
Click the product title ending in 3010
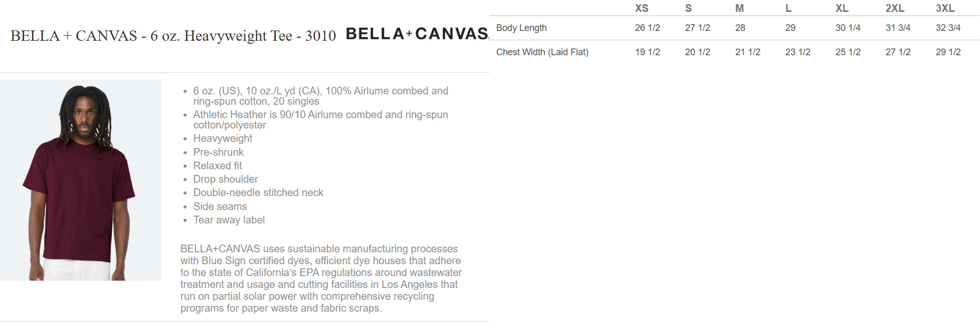tap(173, 36)
